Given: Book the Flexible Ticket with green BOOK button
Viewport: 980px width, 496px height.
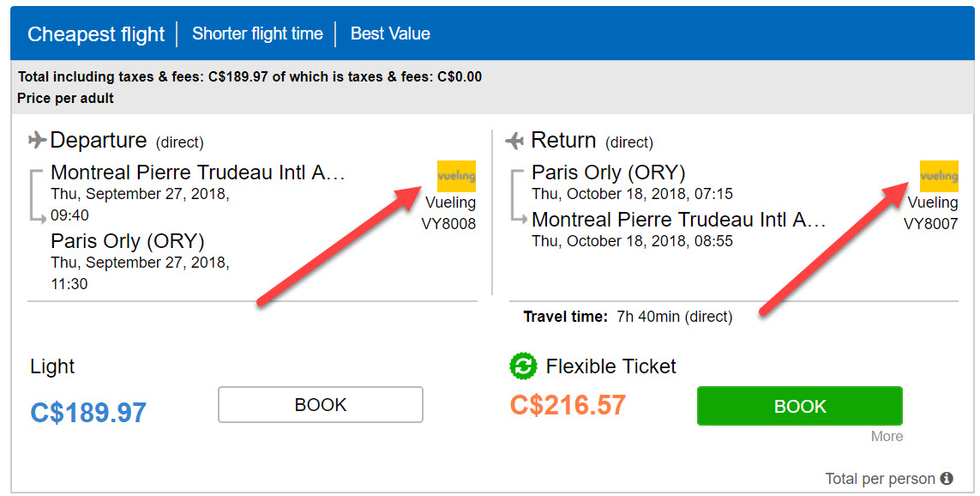Looking at the screenshot, I should (799, 406).
